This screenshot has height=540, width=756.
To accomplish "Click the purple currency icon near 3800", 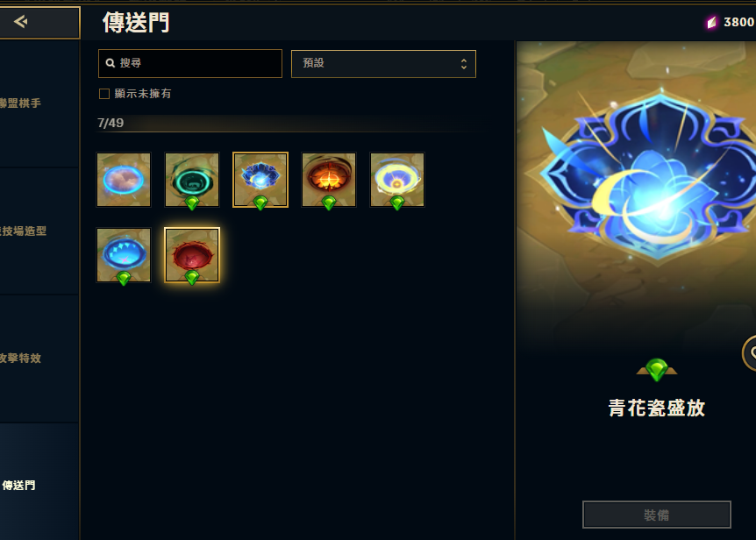I will coord(711,22).
